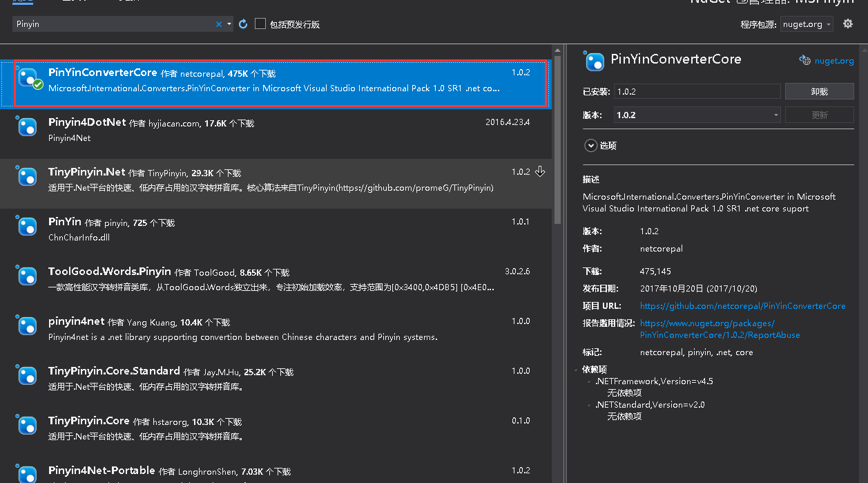Screen dimensions: 868x483
Task: Select the TinyPinyin.Core.Standard package title
Action: (114, 370)
